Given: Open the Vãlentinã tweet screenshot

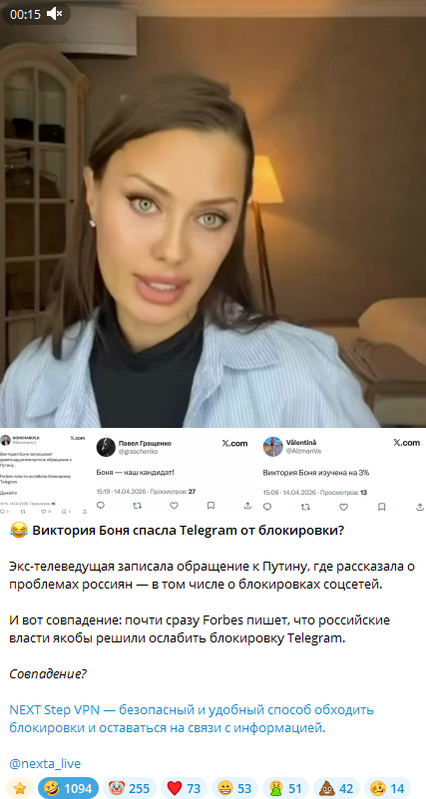Looking at the screenshot, I should point(342,471).
